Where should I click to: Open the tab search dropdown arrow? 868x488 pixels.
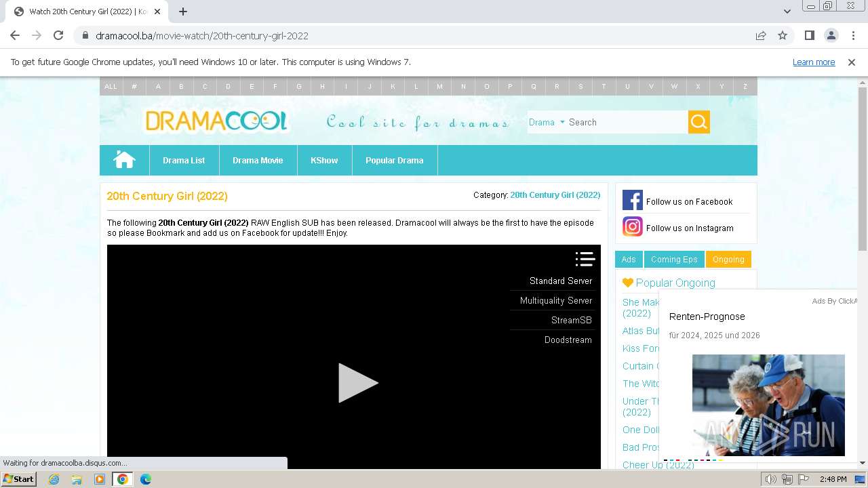pos(787,12)
